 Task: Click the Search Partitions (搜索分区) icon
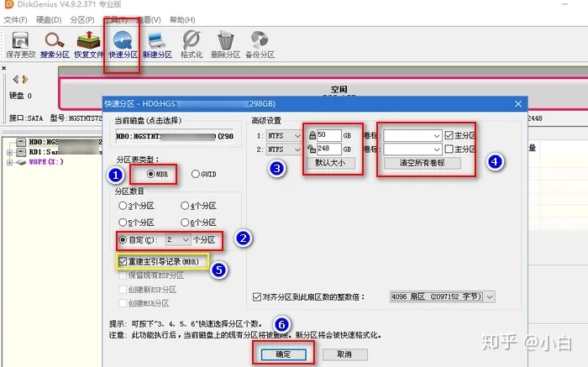[55, 42]
